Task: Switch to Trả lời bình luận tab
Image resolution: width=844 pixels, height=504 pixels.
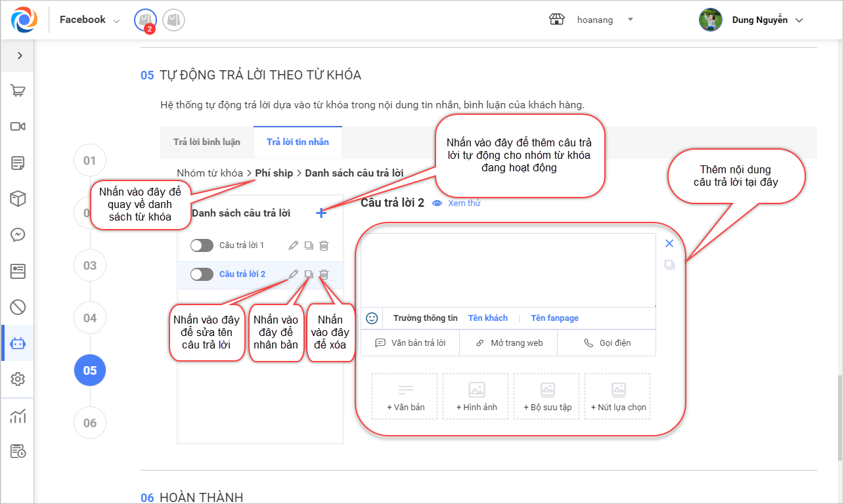Action: 207,142
